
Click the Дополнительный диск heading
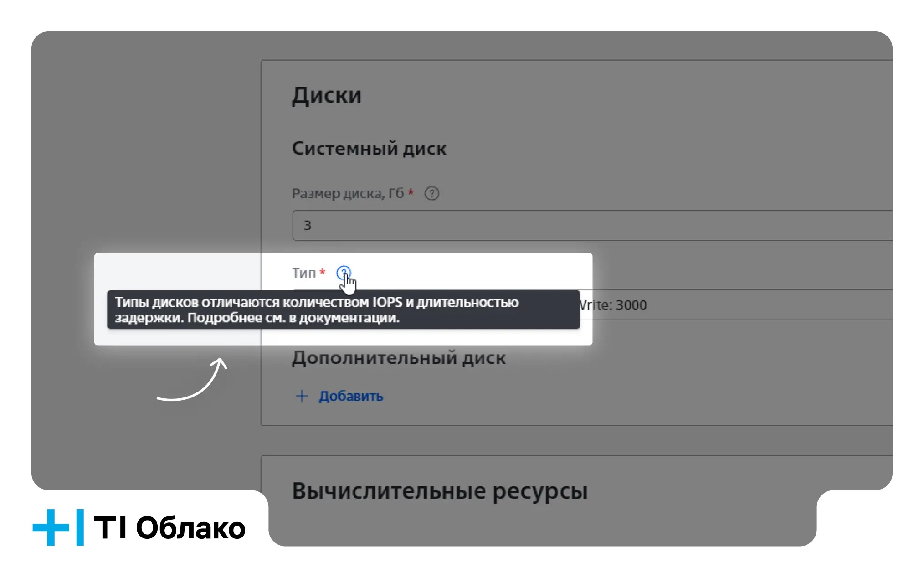[399, 358]
